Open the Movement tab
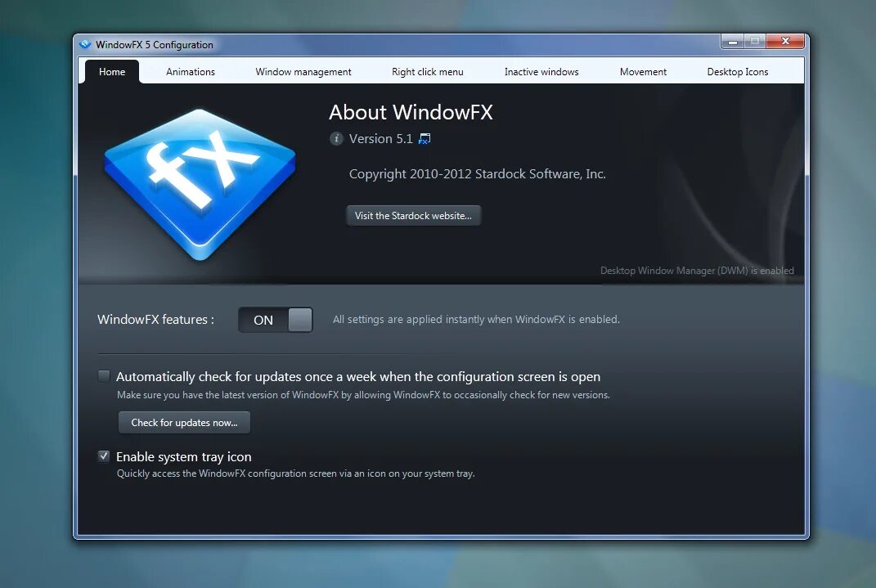 [x=643, y=71]
